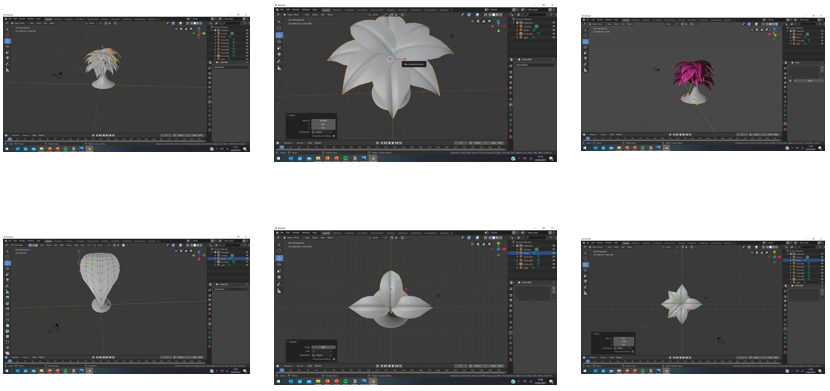Click End frame field in large flower window timeline

pos(498,143)
